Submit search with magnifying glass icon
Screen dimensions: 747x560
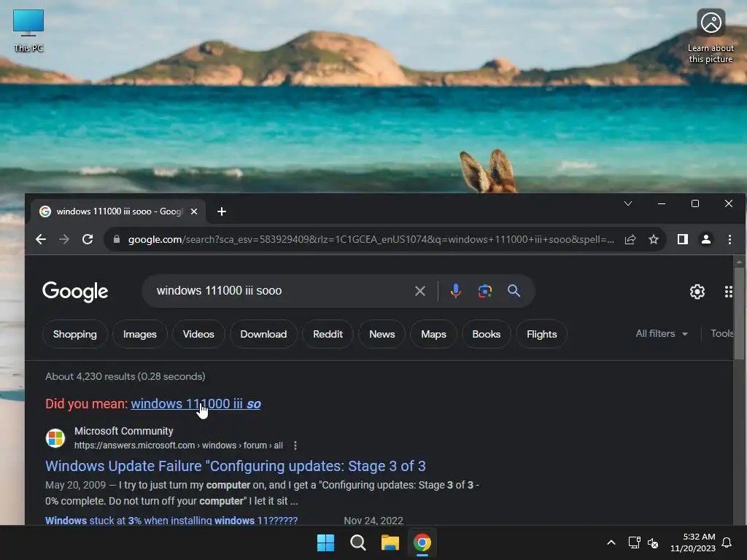pyautogui.click(x=514, y=290)
